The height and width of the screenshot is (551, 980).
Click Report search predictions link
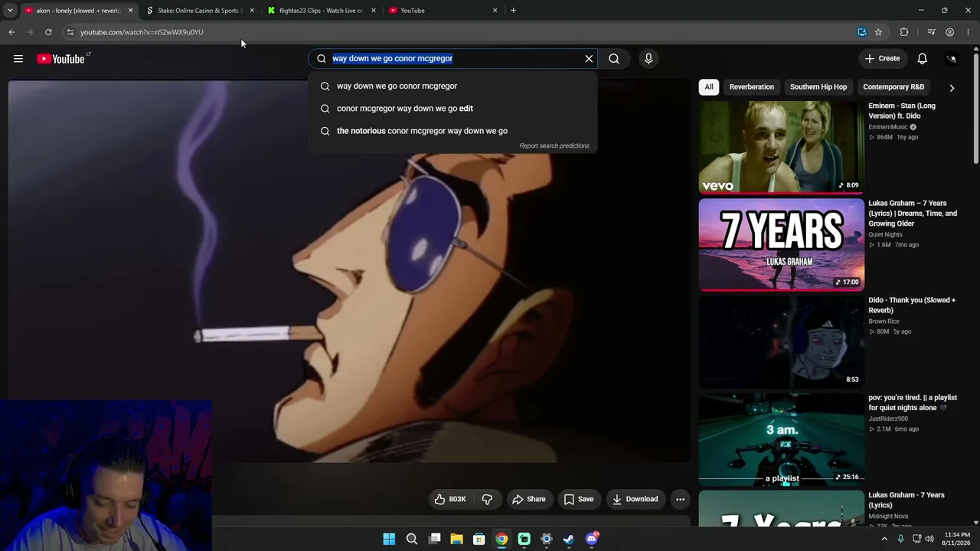(554, 145)
